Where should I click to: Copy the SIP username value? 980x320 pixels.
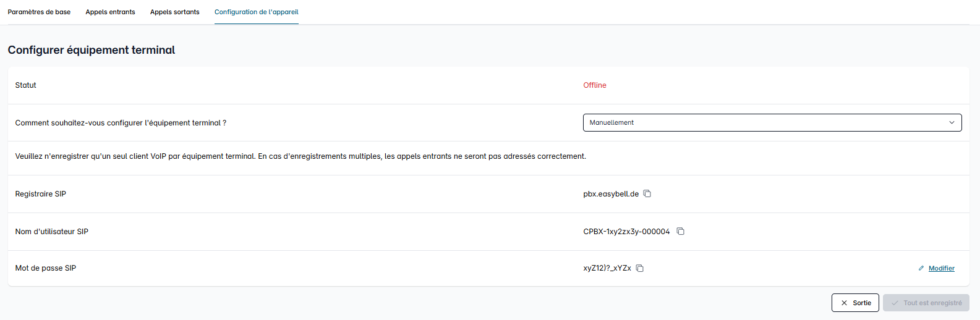tap(680, 231)
